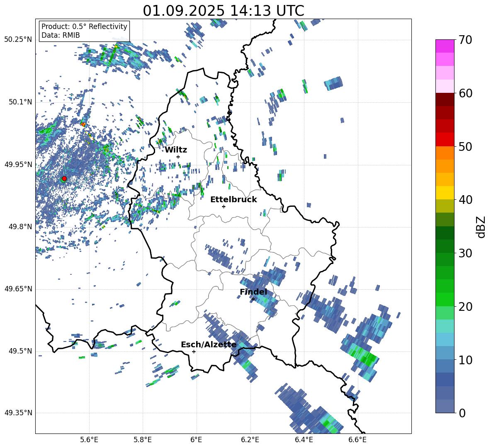Select the Findel city label
Image resolution: width=491 pixels, height=448 pixels.
253,292
